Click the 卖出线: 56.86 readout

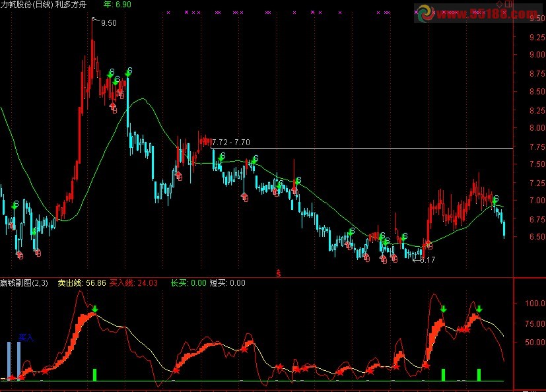(x=82, y=283)
